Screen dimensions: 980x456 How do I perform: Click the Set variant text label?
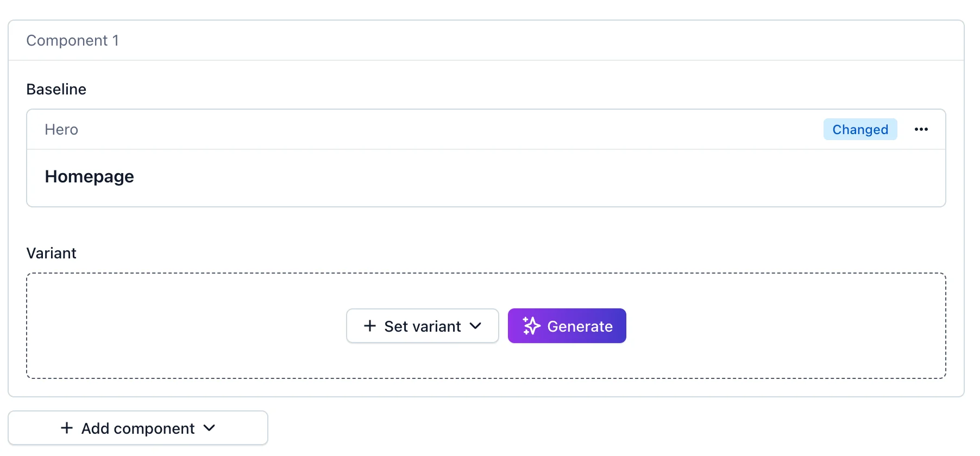422,326
